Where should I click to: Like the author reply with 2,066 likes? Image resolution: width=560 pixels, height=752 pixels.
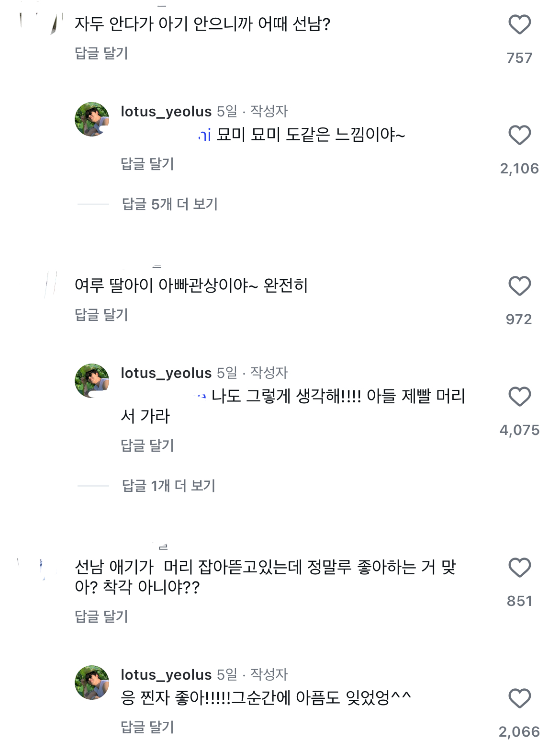coord(519,699)
